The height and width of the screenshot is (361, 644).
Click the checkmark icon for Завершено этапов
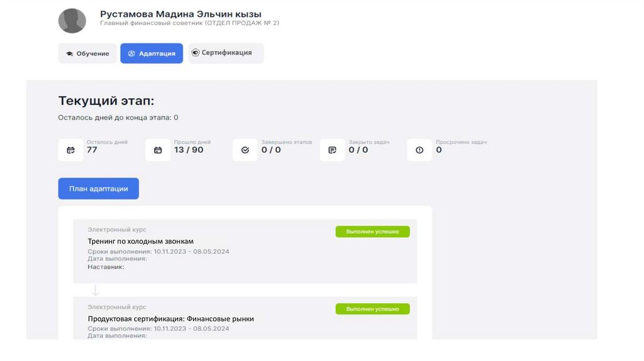(x=245, y=150)
